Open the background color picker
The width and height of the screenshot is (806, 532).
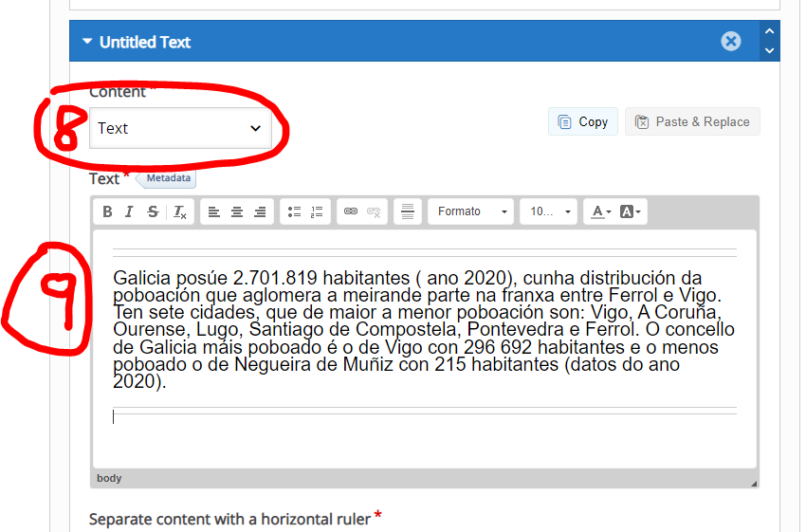[x=631, y=211]
